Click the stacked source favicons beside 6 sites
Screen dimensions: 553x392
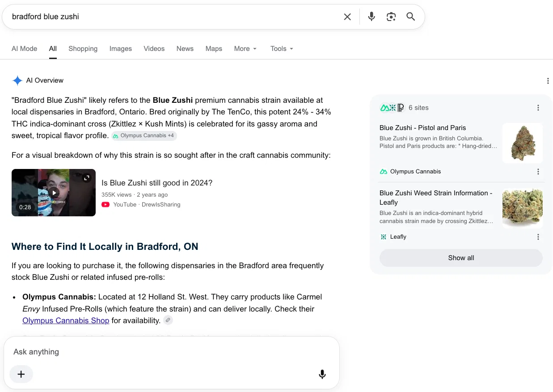392,108
